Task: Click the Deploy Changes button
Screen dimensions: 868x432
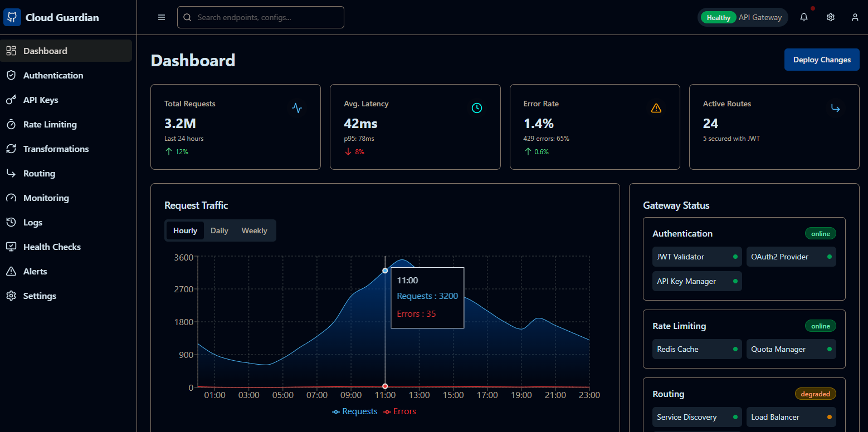Action: click(x=822, y=60)
